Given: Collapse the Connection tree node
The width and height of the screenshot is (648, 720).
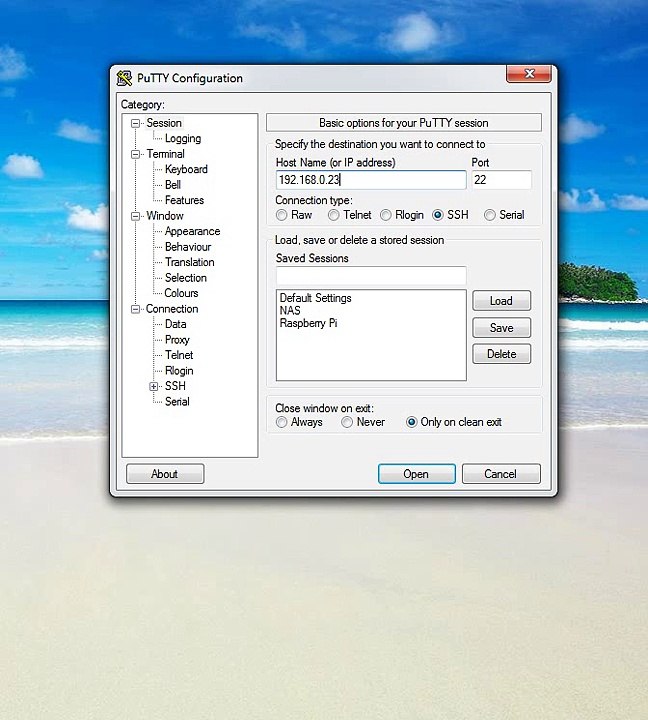Looking at the screenshot, I should pos(135,309).
